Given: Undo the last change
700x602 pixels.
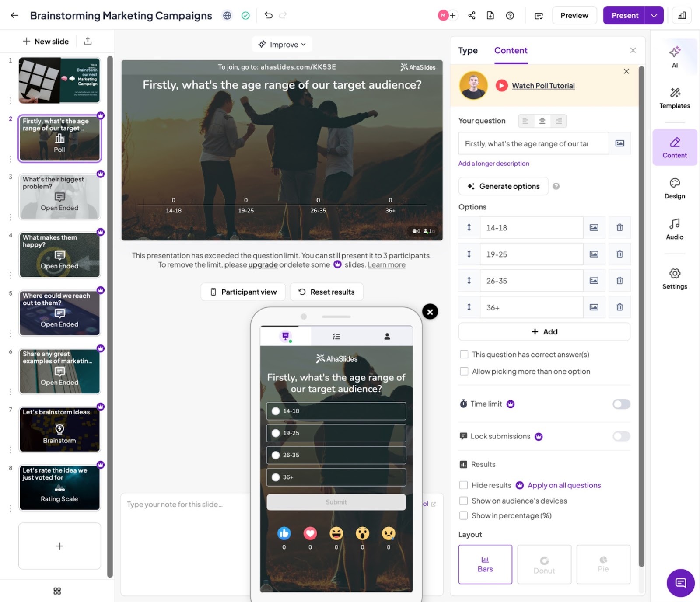Looking at the screenshot, I should [268, 15].
